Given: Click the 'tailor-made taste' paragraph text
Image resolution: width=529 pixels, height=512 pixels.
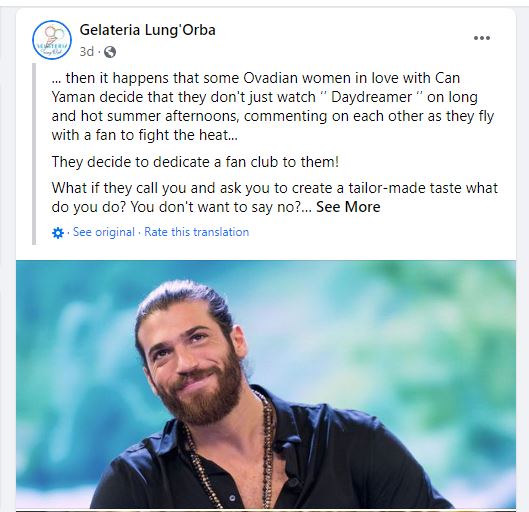Looking at the screenshot, I should coord(275,197).
